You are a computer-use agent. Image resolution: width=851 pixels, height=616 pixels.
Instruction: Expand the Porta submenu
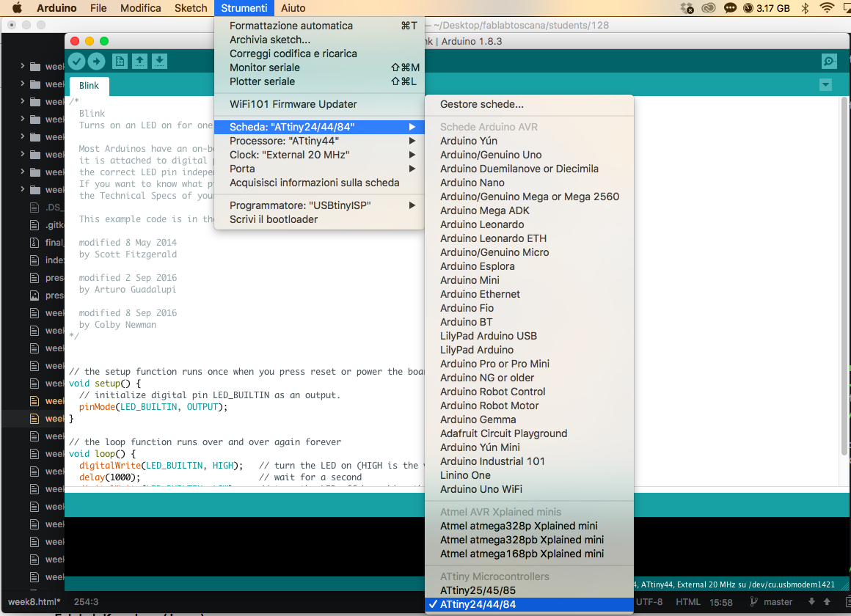[319, 169]
